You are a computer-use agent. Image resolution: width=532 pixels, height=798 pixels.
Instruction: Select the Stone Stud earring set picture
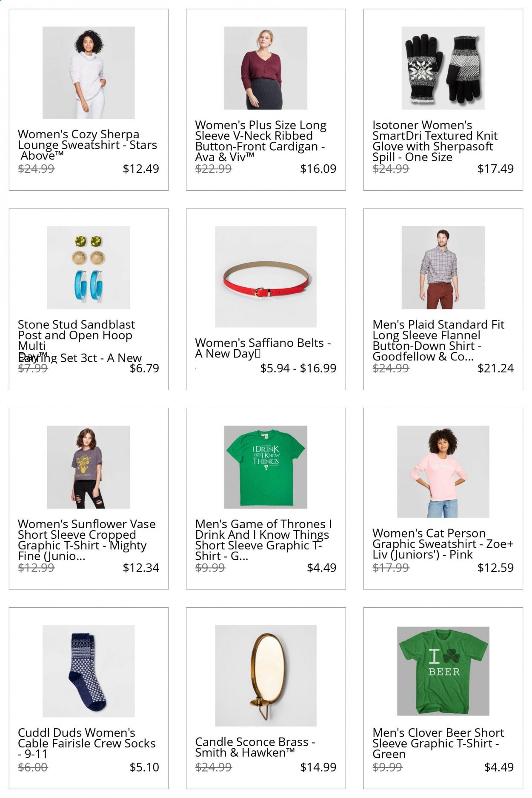(89, 267)
